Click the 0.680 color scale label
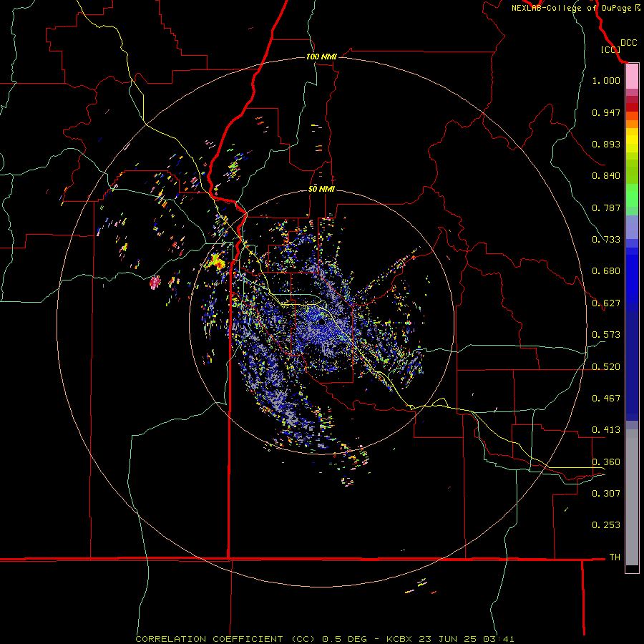This screenshot has height=644, width=644. pos(606,271)
